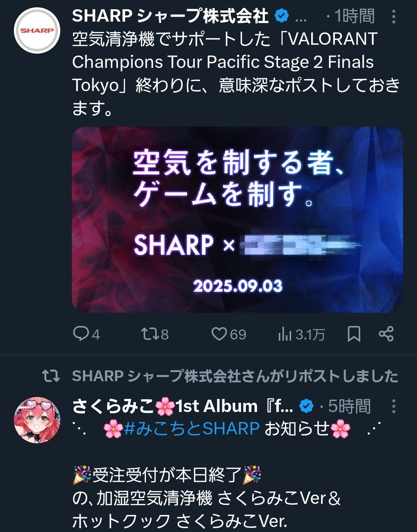417x532 pixels.
Task: Open more options on さくらみこ's post
Action: [393, 407]
